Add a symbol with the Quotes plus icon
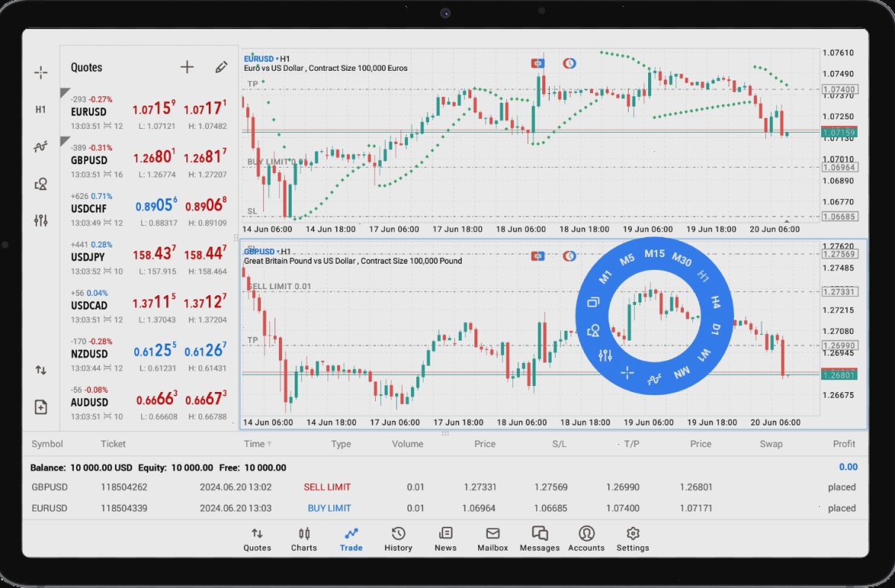 187,67
